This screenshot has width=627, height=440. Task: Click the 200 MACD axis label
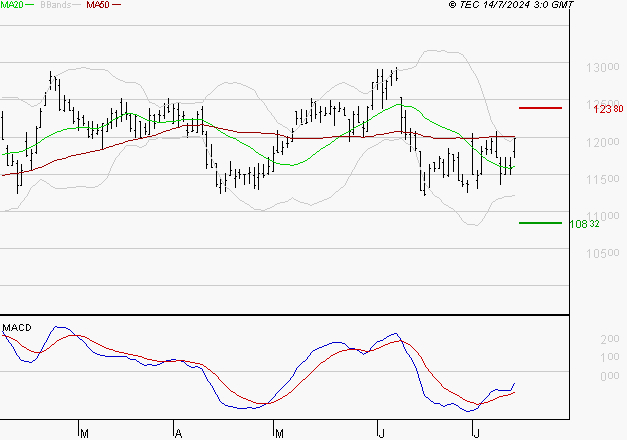610,339
